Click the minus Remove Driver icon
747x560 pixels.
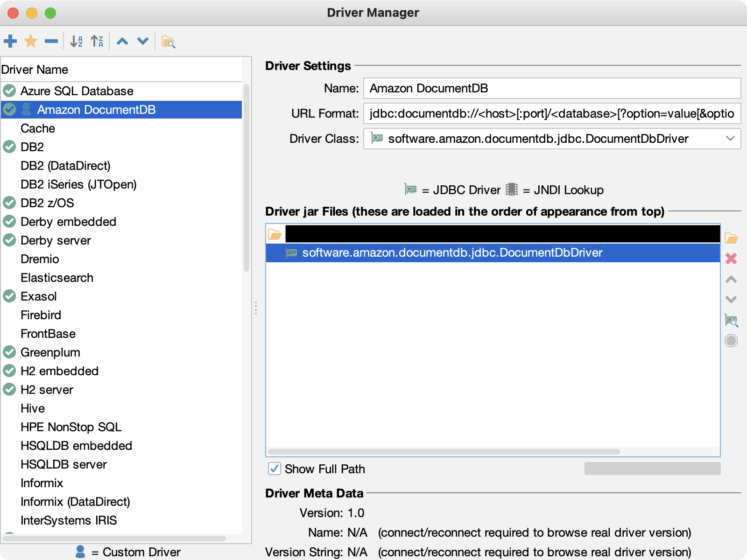point(51,41)
